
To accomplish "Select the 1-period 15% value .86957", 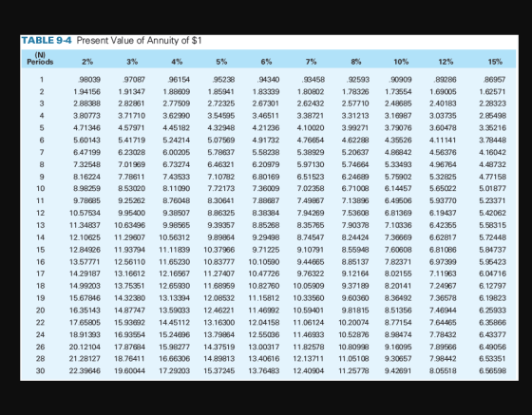I will (494, 80).
